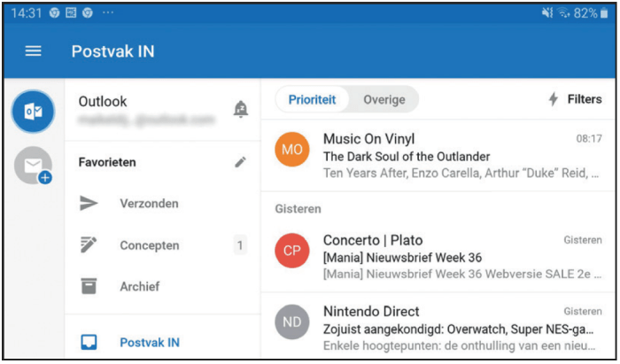Click the CP sender avatar

(x=292, y=251)
